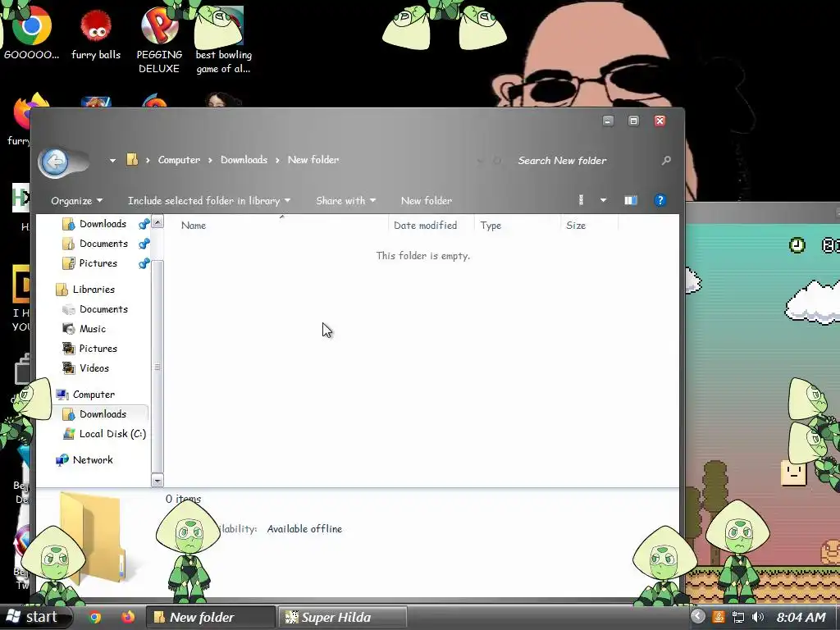Open the Music library
This screenshot has height=630, width=840.
[92, 329]
